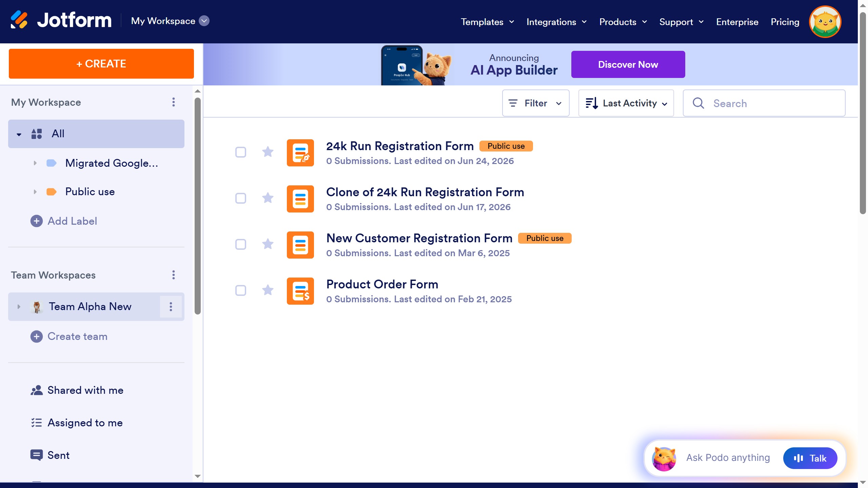Click Discover Now button
The image size is (868, 488).
tap(628, 64)
